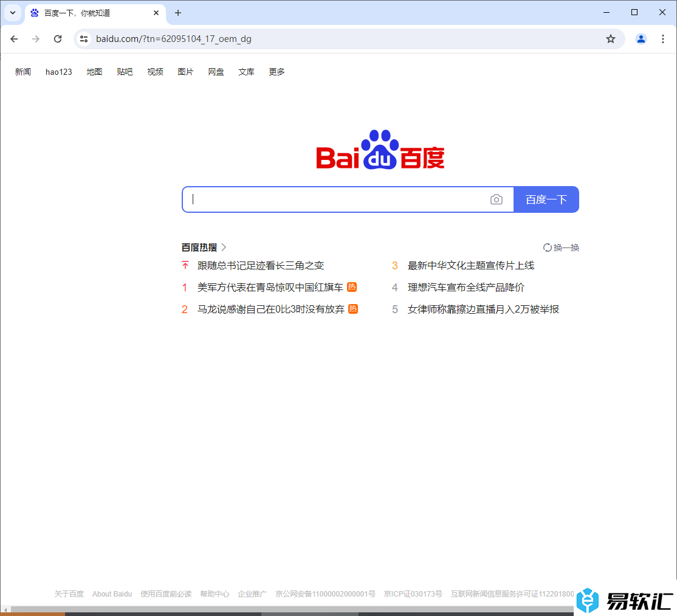
Task: Open the hao123 nav link
Action: (x=59, y=72)
